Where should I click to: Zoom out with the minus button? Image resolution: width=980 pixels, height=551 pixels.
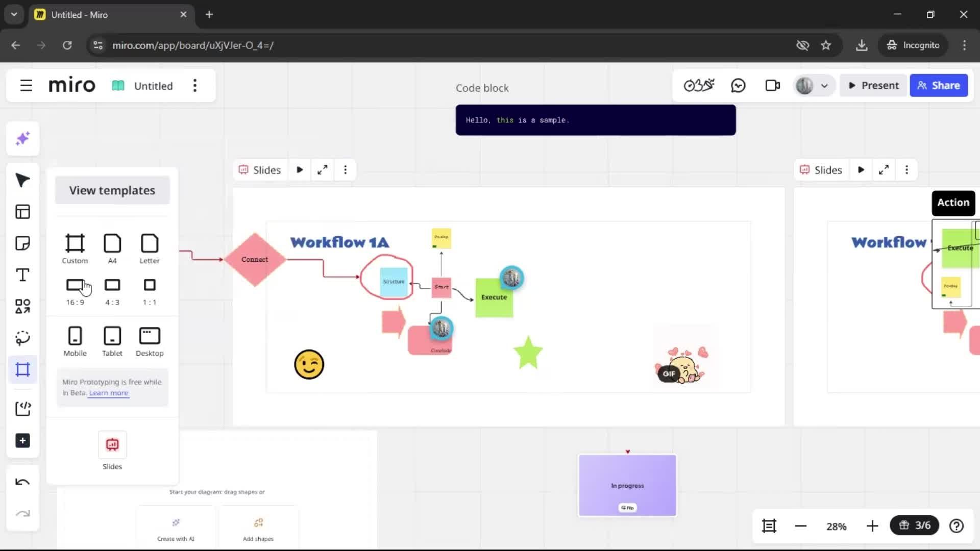click(x=800, y=526)
